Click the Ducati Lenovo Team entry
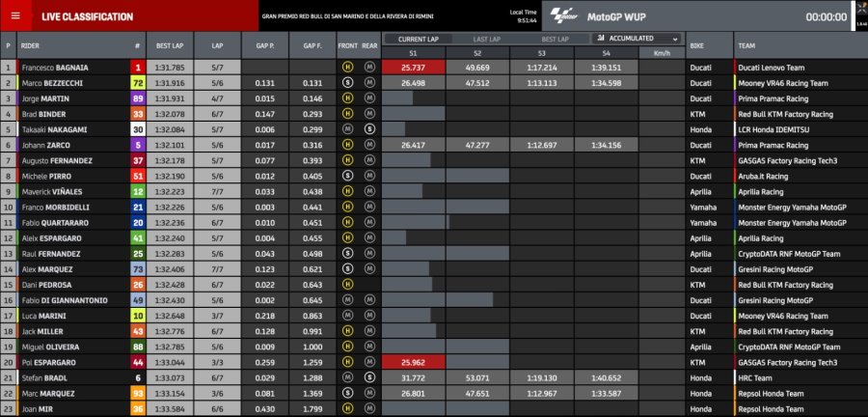868x417 pixels. point(772,68)
